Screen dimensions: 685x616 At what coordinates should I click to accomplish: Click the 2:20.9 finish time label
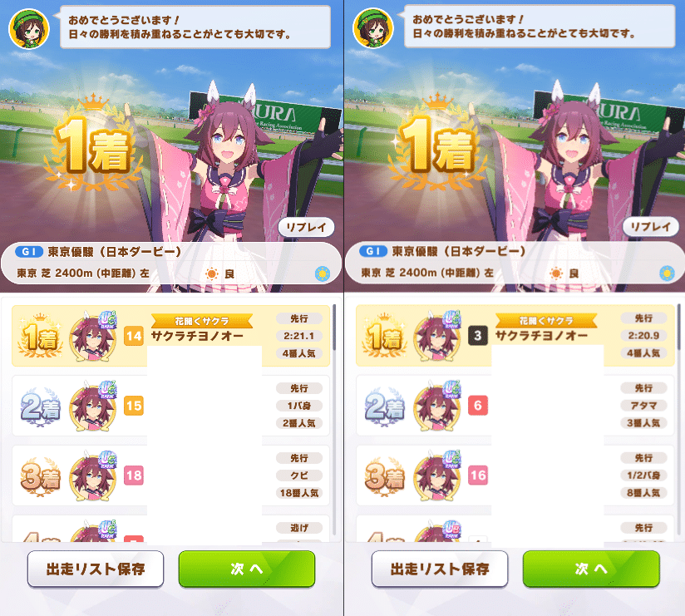coord(643,336)
